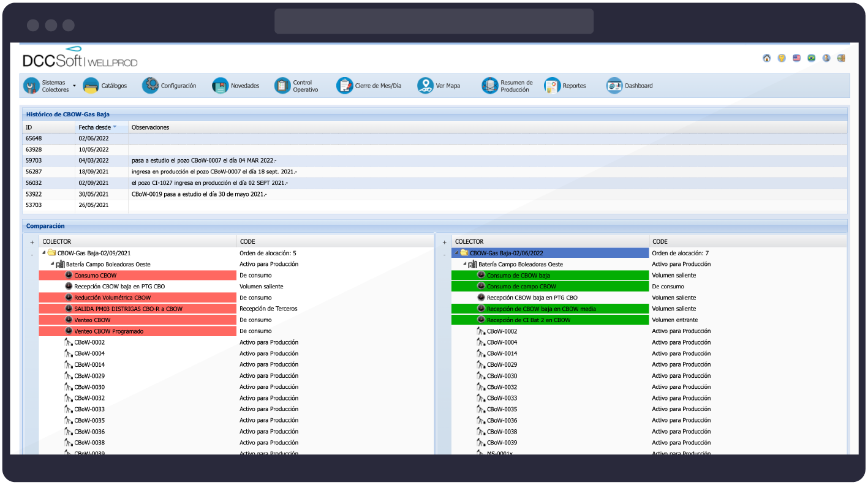The width and height of the screenshot is (868, 485).
Task: Click the collapse-all minus button of right panel
Action: click(x=444, y=254)
